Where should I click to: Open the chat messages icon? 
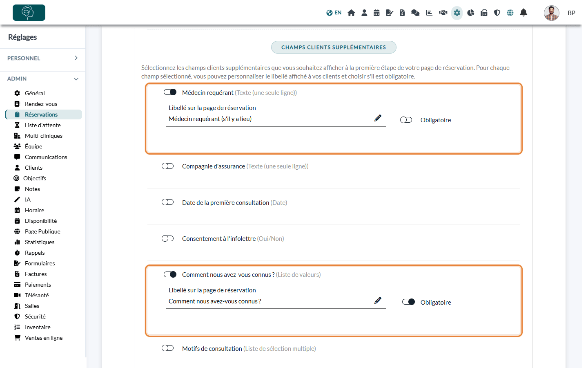[415, 13]
